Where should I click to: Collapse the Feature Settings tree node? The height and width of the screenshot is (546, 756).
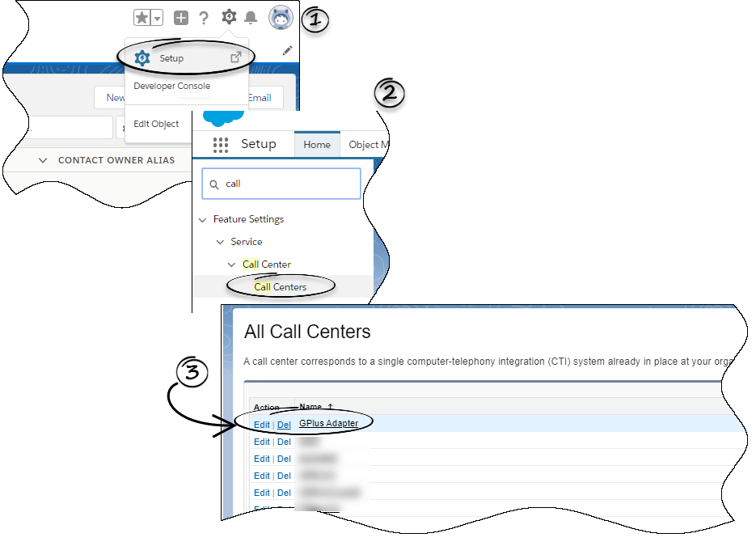point(201,219)
